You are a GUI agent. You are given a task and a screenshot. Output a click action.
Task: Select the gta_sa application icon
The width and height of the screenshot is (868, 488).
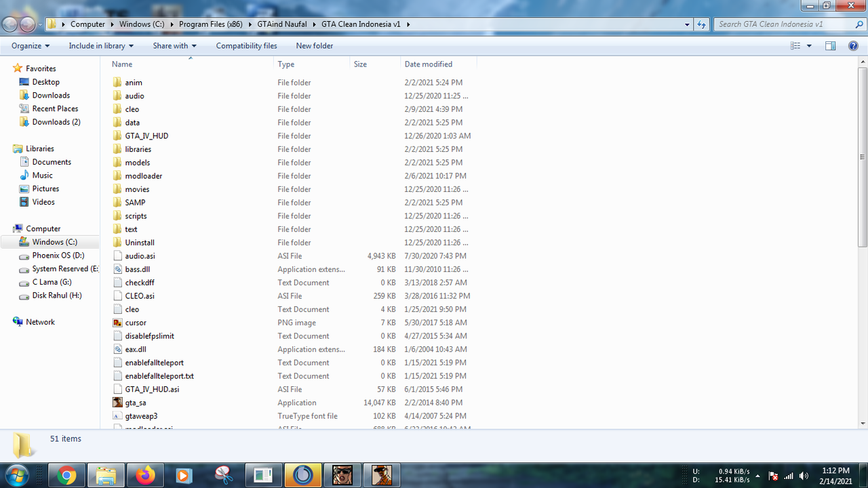[117, 403]
